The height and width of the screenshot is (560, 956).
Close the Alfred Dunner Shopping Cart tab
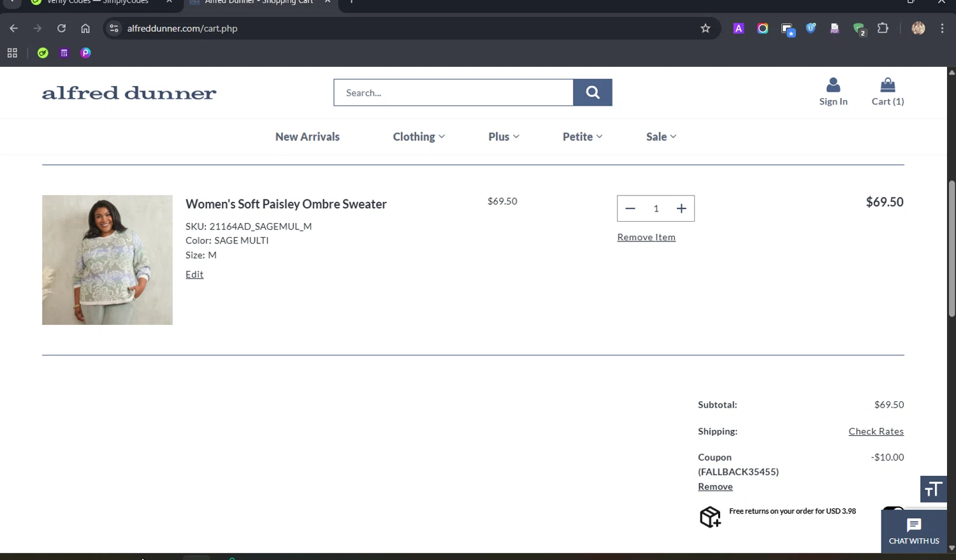[x=328, y=2]
